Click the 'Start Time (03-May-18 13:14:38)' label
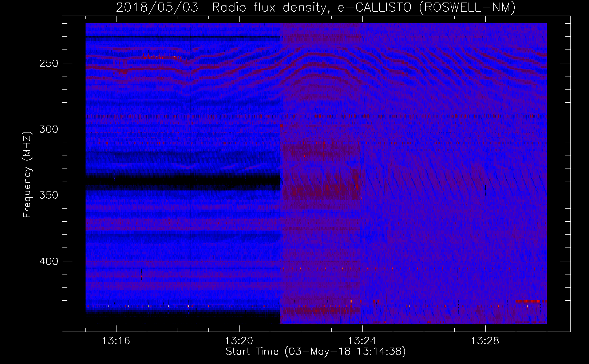 pos(316,352)
